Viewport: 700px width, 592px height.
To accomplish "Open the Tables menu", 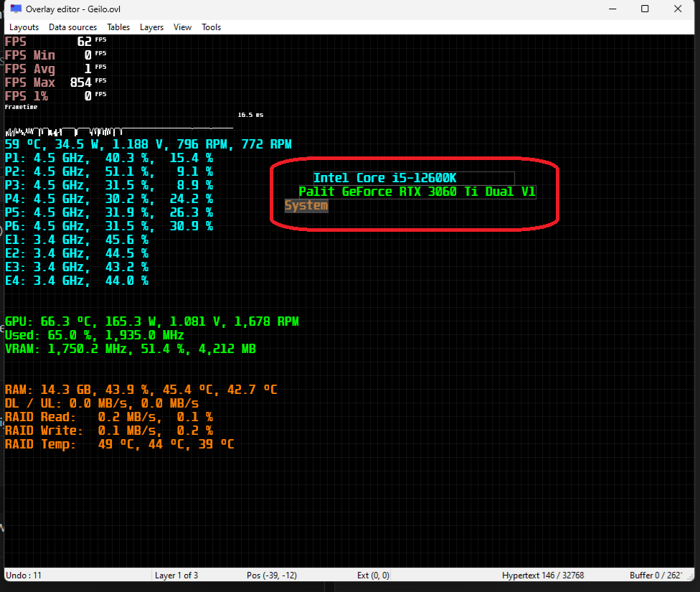I will 118,27.
